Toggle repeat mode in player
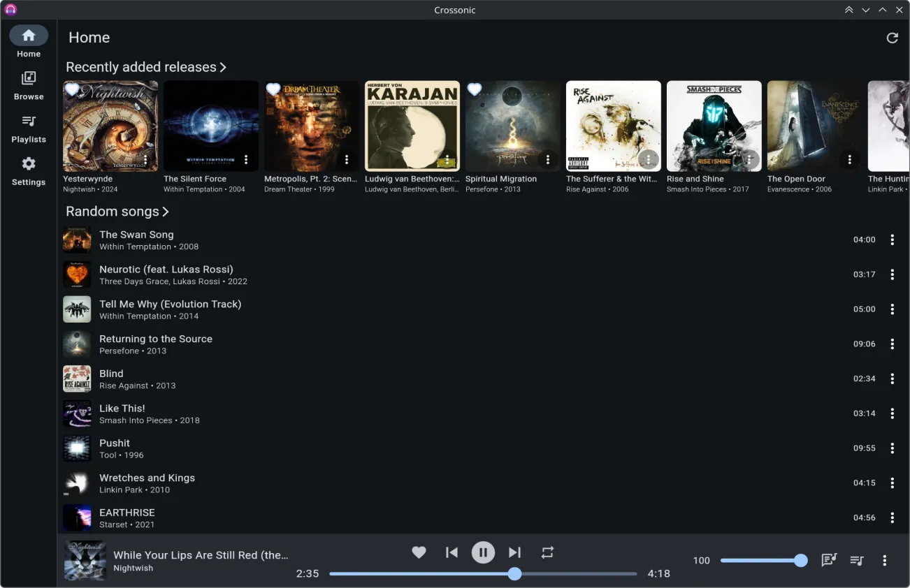Screen dimensions: 910x588 [547, 552]
